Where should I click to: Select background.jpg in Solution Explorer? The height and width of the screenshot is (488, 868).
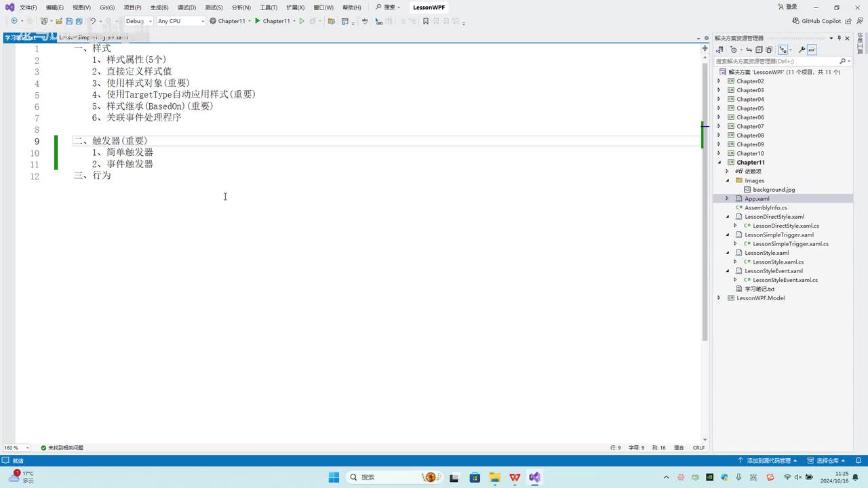pyautogui.click(x=774, y=190)
